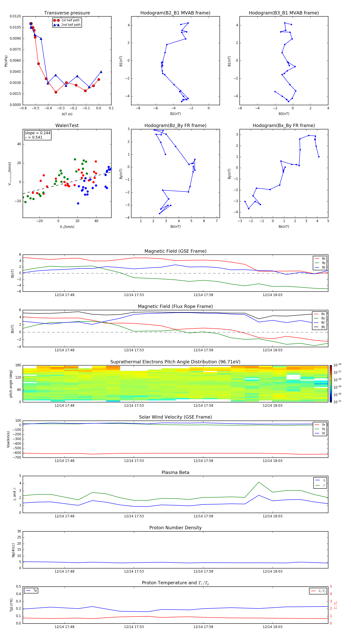Click the 'Te/Tp' legend entry
Screen dimensions: 351x644
coord(318,591)
